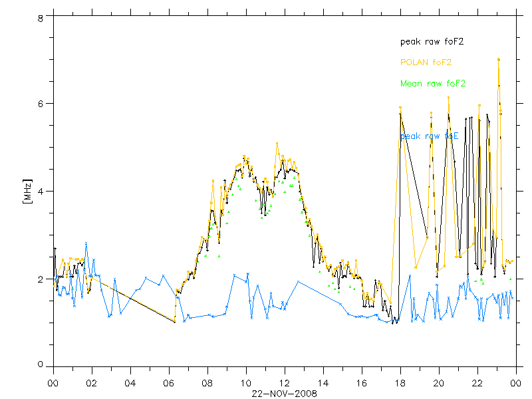The width and height of the screenshot is (532, 399).
Task: Click the highest POLAN foF2 peak near 7 MHz
Action: (x=498, y=59)
